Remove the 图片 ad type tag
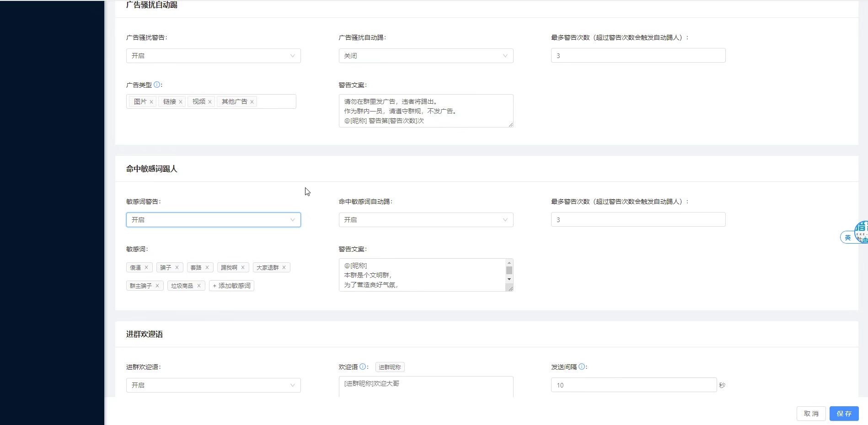This screenshot has width=868, height=425. point(151,102)
